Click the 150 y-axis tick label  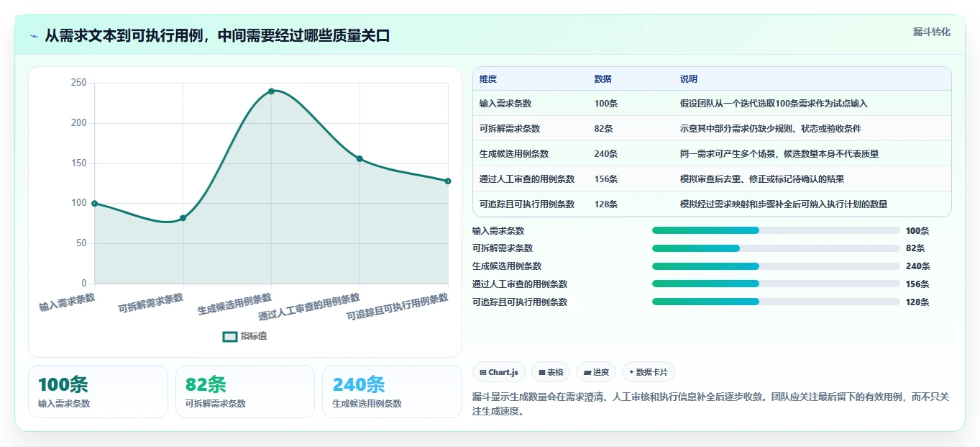(79, 163)
